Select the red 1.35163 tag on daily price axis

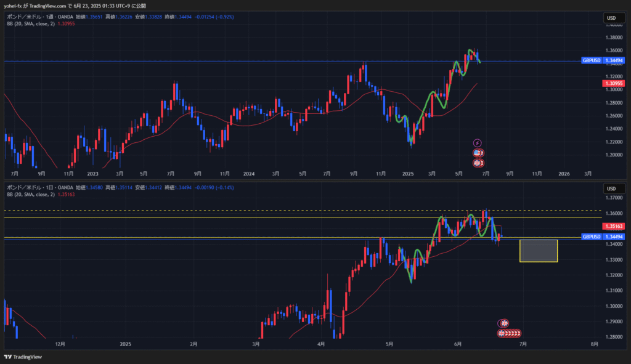tap(613, 227)
